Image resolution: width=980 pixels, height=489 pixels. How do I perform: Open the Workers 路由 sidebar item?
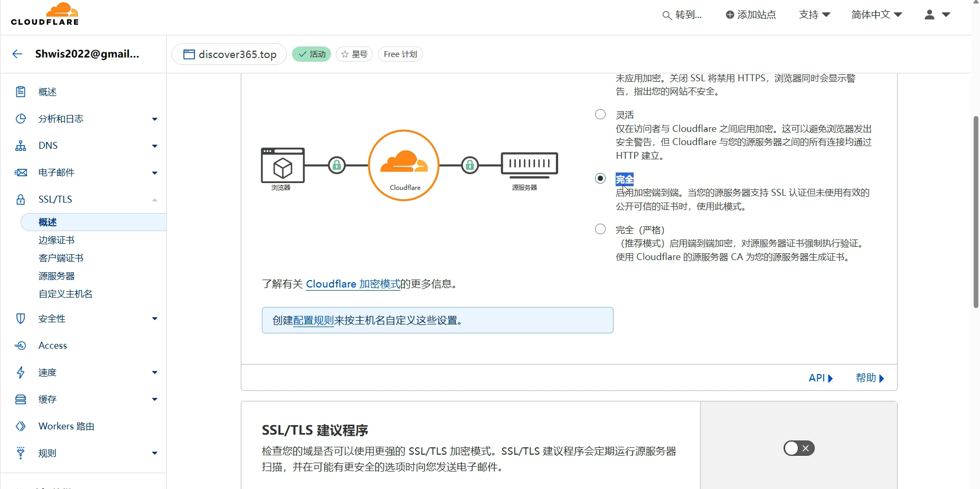(x=67, y=426)
